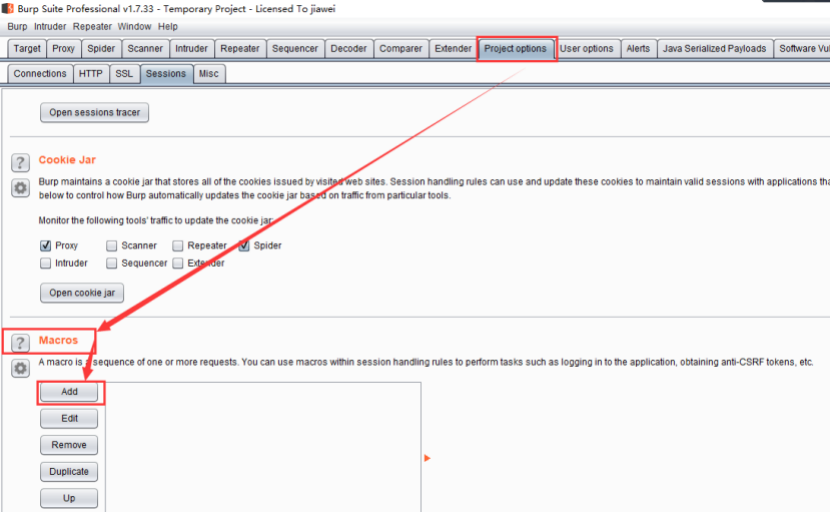
Task: Switch to the Intruder tool tab
Action: coord(191,48)
